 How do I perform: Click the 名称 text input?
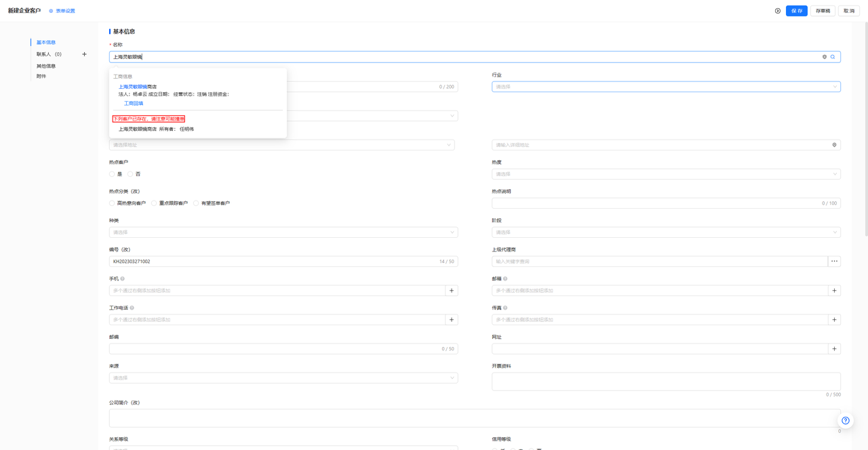pyautogui.click(x=475, y=57)
